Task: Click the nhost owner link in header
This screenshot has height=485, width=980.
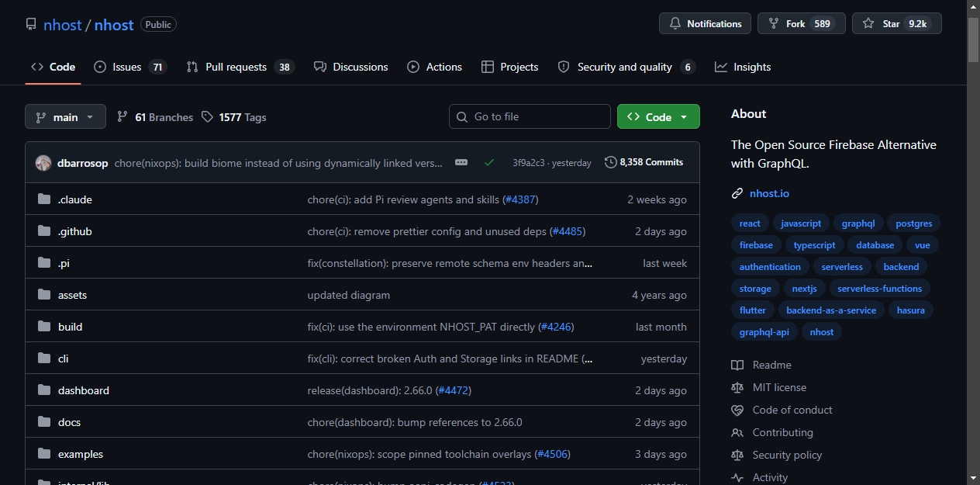Action: (x=63, y=24)
